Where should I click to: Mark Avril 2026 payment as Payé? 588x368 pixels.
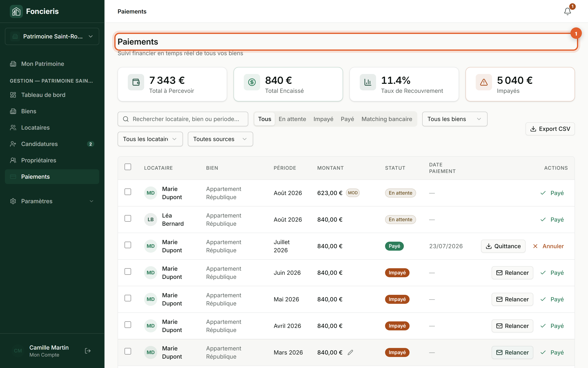(x=552, y=326)
